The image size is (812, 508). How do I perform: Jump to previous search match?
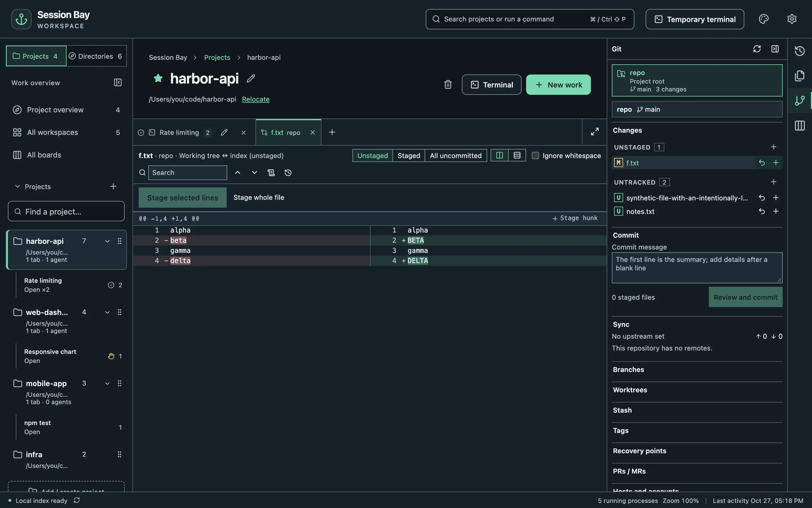click(x=238, y=173)
